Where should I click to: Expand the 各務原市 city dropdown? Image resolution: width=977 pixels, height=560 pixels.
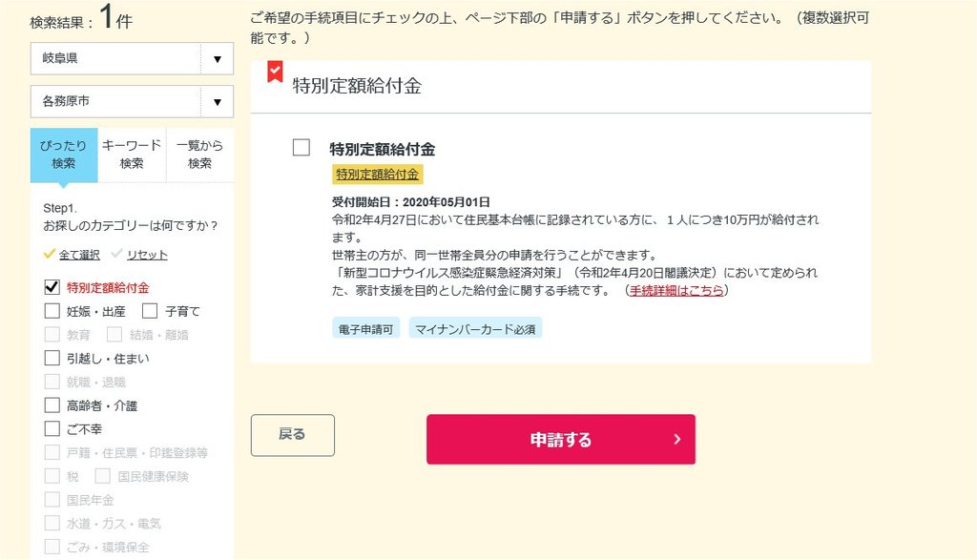[132, 101]
